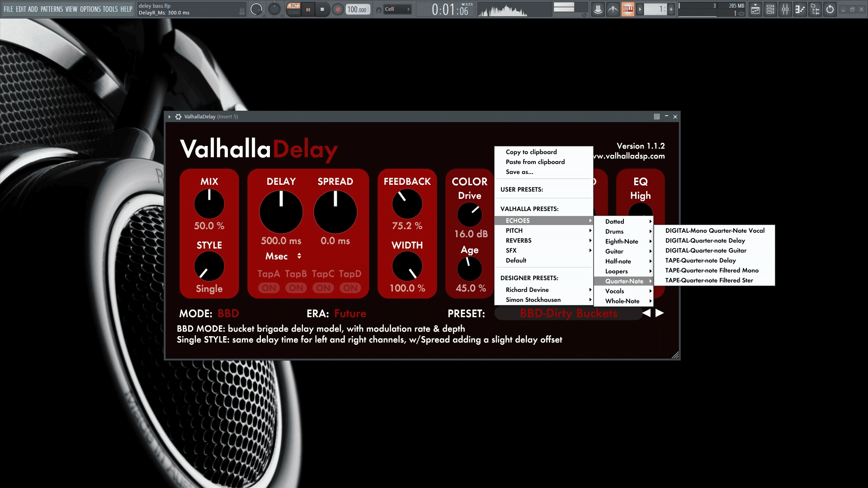Image resolution: width=868 pixels, height=488 pixels.
Task: Click the WIDTH knob
Action: [x=407, y=267]
